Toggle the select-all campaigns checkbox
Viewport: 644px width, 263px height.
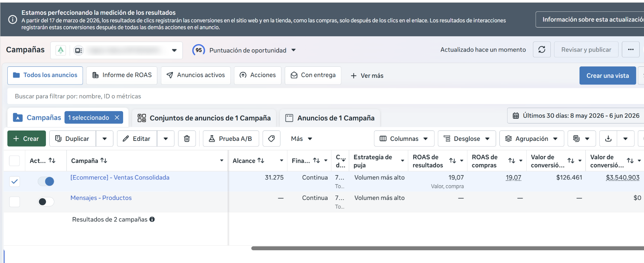coord(14,161)
